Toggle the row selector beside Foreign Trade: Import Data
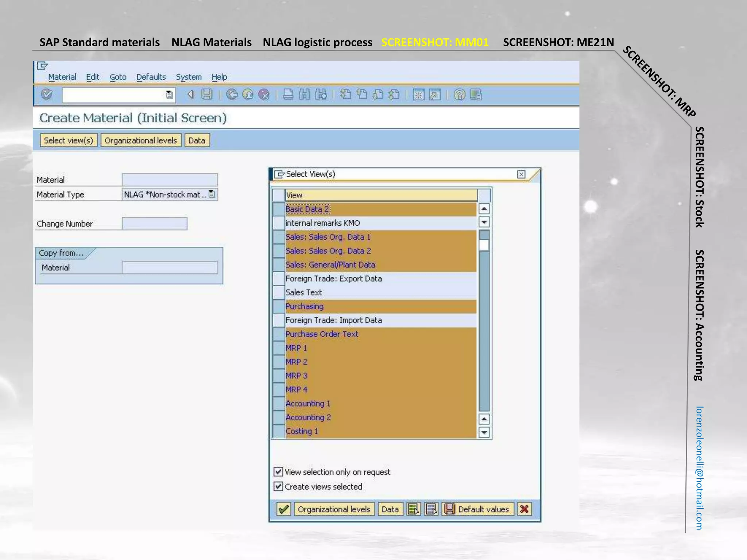Viewport: 747px width, 560px height. coord(279,320)
